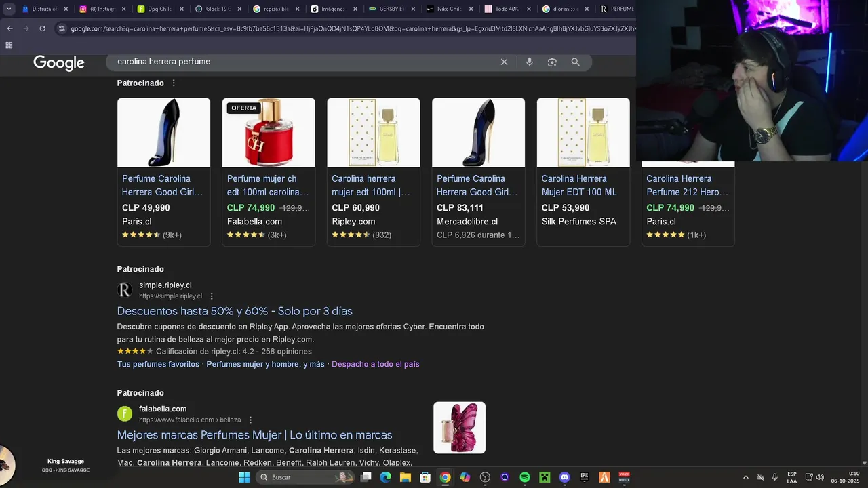Start voice search with the microphone icon
868x488 pixels.
point(530,62)
